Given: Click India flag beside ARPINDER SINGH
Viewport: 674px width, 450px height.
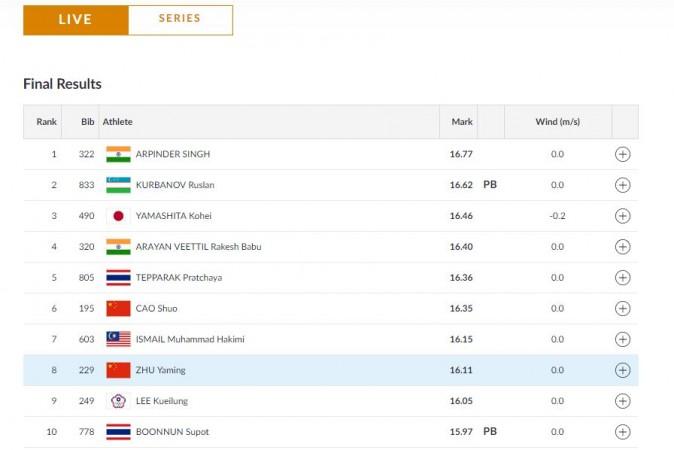Looking at the screenshot, I should (118, 154).
